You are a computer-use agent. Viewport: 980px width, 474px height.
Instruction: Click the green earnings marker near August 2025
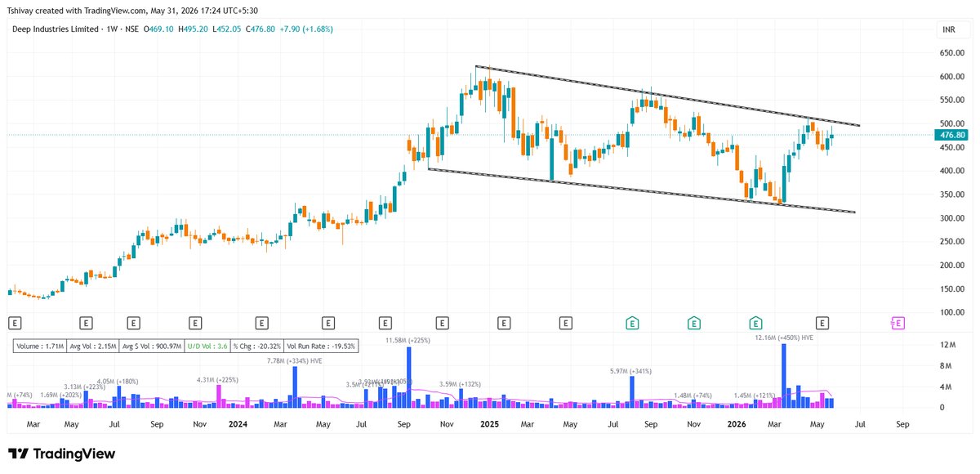click(632, 323)
